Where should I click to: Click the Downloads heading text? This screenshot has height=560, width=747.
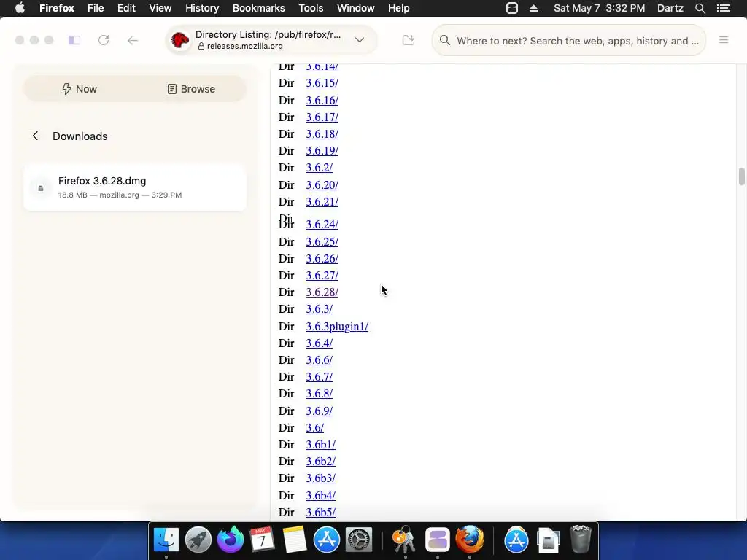coord(80,136)
